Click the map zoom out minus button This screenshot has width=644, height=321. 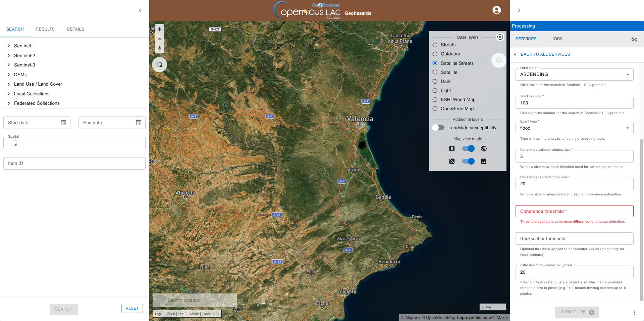[x=159, y=39]
